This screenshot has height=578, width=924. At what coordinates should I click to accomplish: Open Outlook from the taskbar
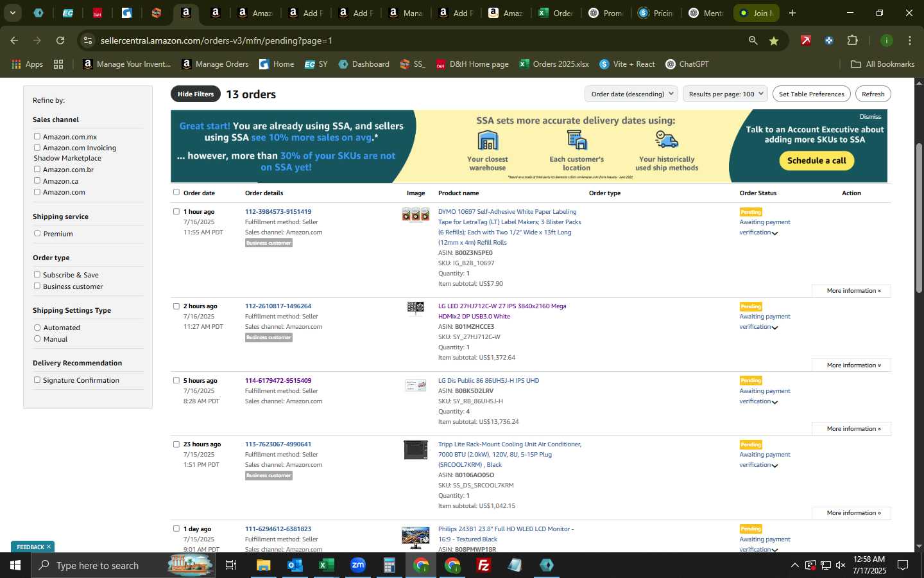click(x=295, y=565)
